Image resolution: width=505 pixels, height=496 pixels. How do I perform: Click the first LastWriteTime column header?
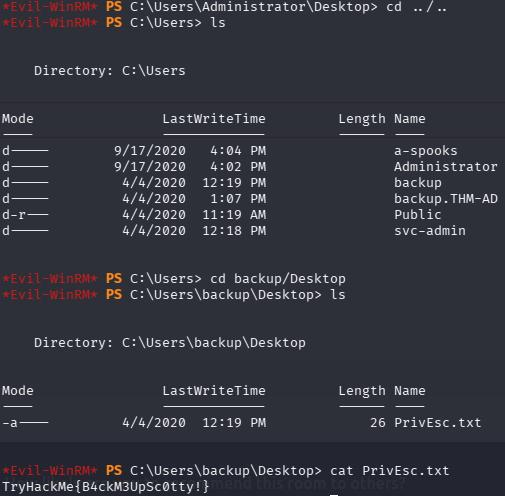coord(214,119)
